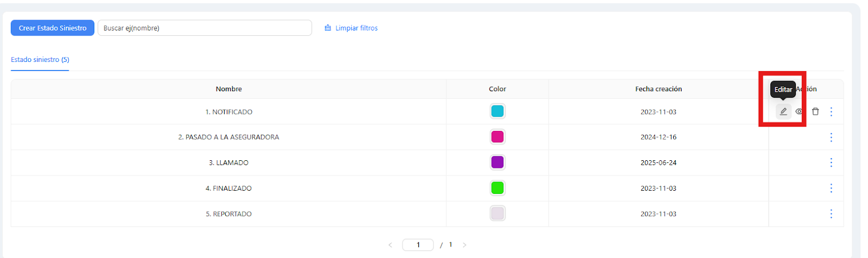Click the name cell 1. NOTIFICADO
Viewport: 868px width, 258px height.
[x=229, y=112]
